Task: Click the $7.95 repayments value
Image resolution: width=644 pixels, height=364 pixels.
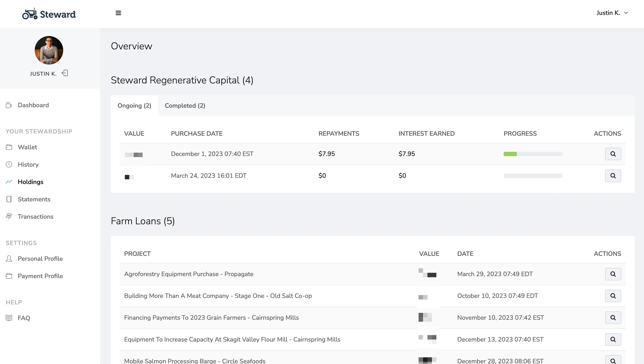Action: click(x=326, y=154)
